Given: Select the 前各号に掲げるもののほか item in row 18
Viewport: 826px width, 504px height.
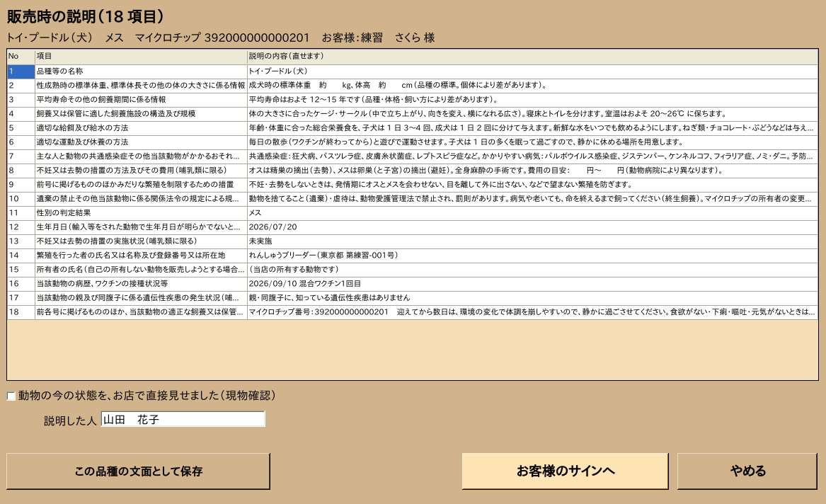Looking at the screenshot, I should [x=141, y=313].
